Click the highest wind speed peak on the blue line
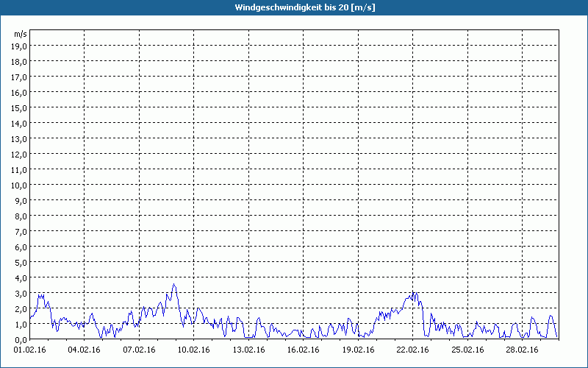588x368 pixels. pos(173,284)
